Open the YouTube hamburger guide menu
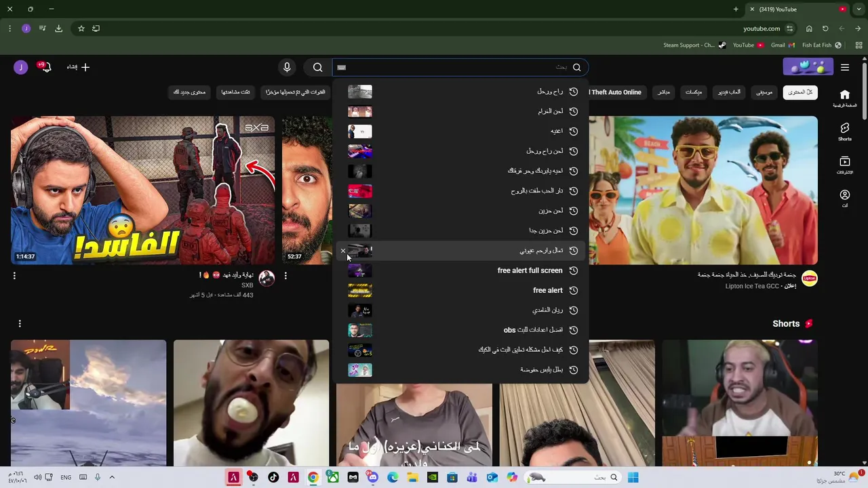 [x=845, y=67]
